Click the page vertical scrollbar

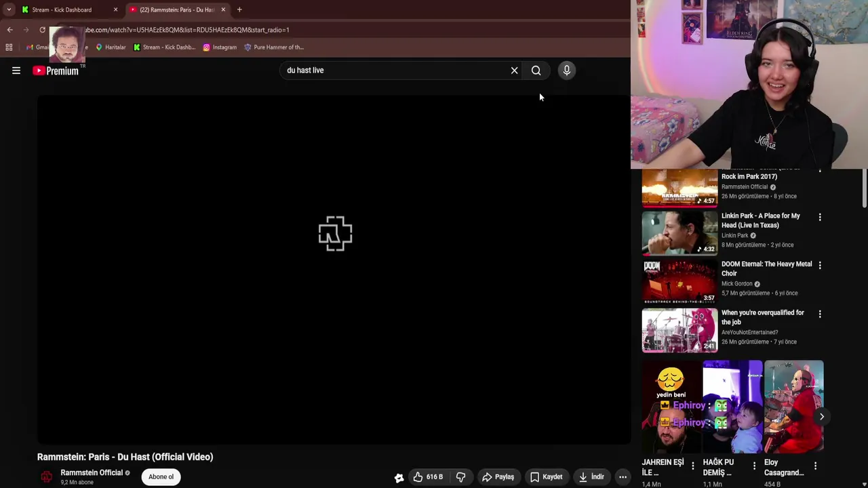tap(865, 190)
